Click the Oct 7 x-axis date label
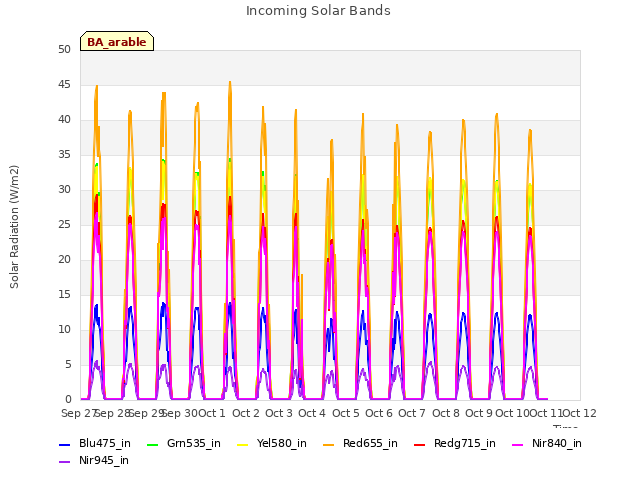Screen dimensions: 640x480 pos(412,413)
